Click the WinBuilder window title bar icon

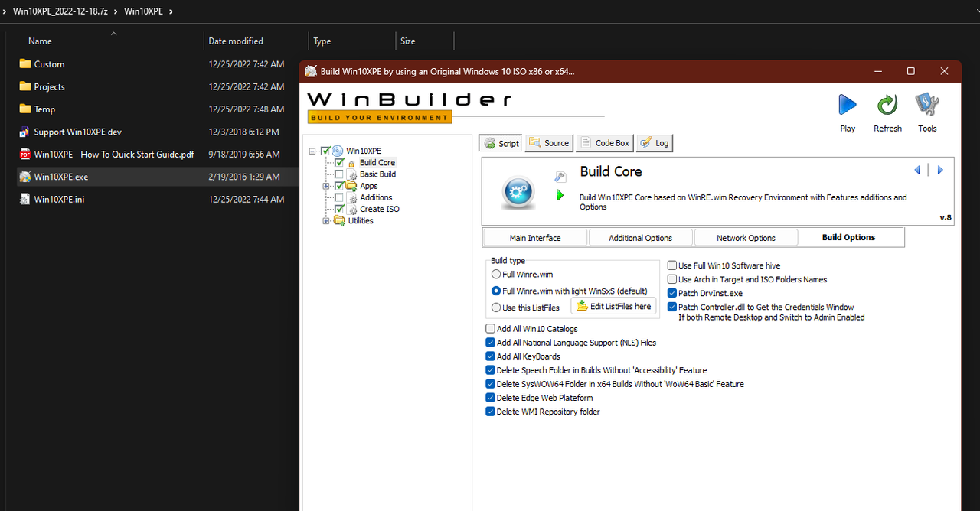[311, 71]
